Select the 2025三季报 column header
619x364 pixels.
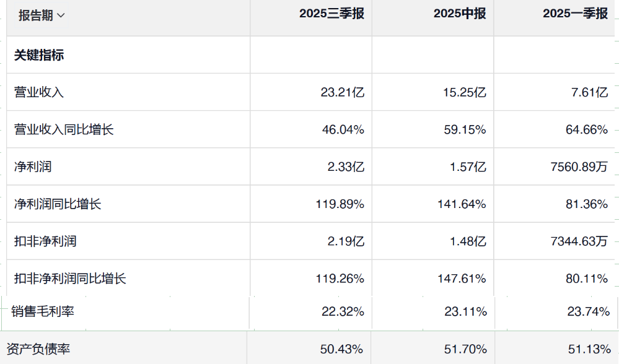tap(331, 15)
